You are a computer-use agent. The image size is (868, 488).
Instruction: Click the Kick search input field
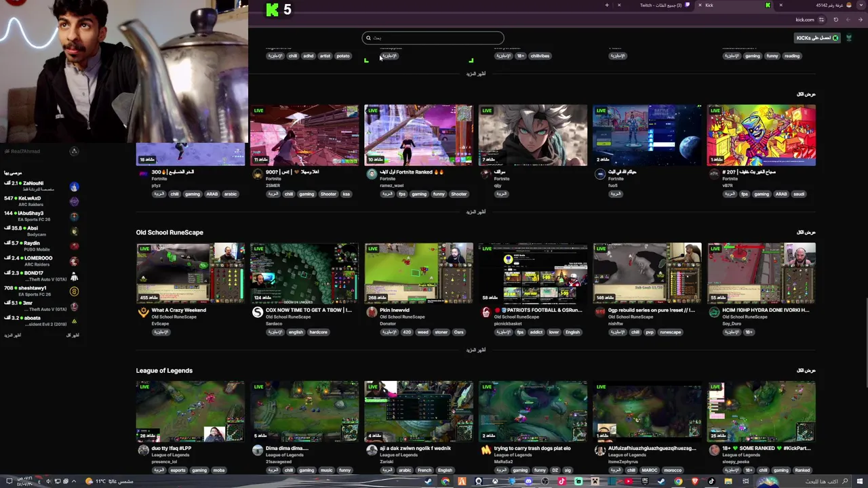click(433, 38)
